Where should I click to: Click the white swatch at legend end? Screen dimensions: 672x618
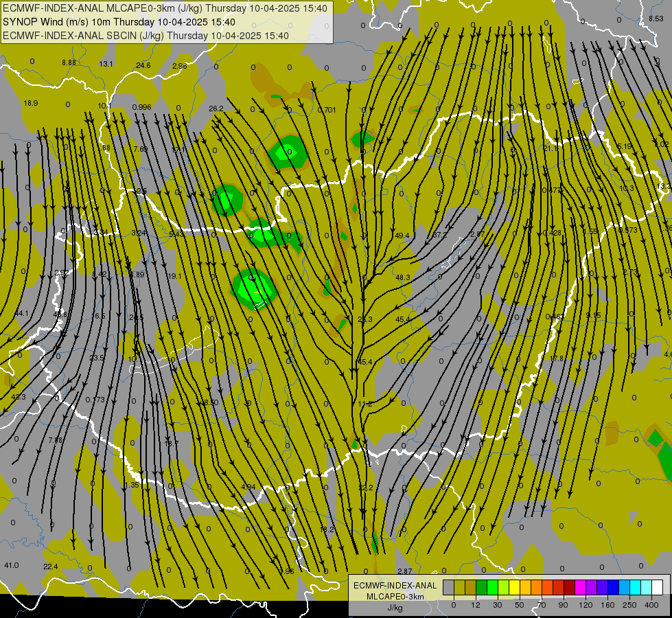coord(658,587)
